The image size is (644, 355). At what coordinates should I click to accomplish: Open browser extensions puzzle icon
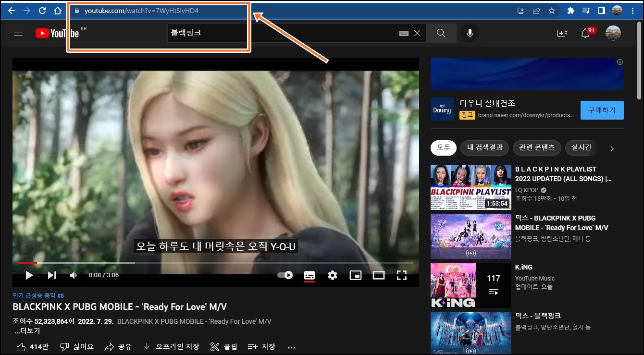pyautogui.click(x=571, y=11)
